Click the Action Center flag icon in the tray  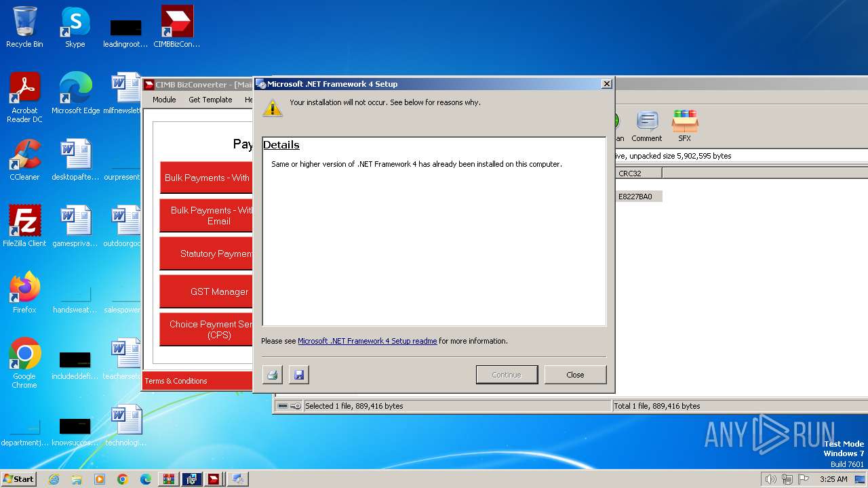(804, 479)
